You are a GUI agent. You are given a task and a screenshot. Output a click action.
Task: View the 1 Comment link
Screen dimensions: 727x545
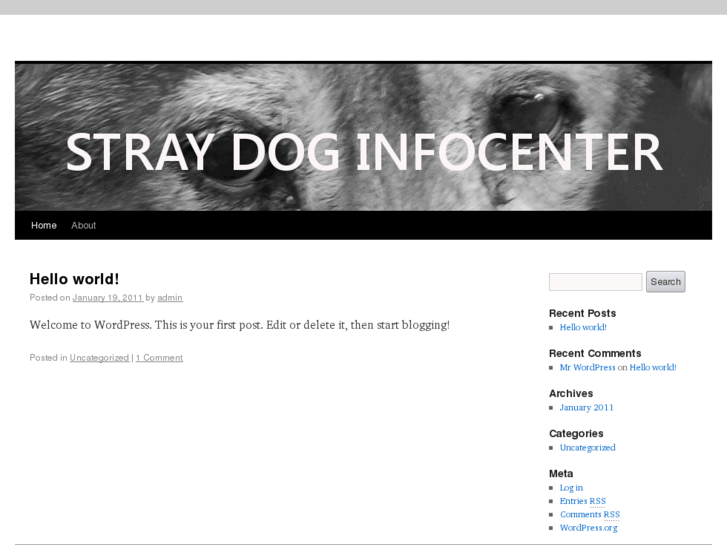pos(159,358)
